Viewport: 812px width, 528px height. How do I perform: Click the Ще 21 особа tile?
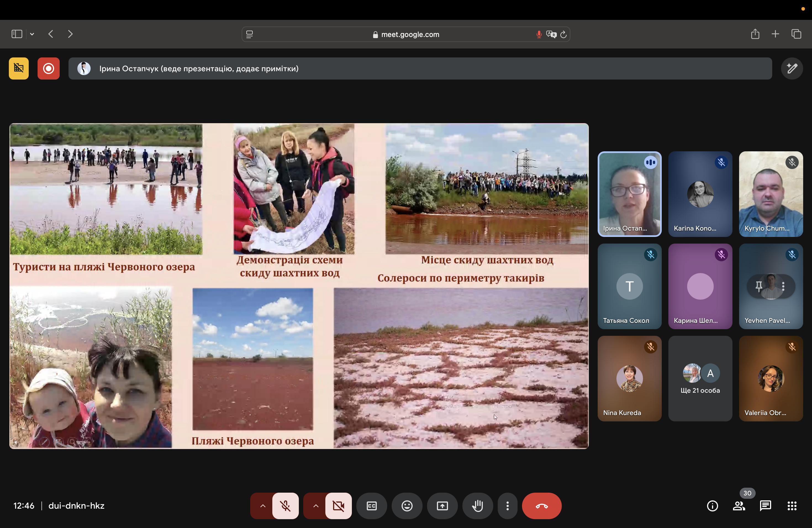[700, 379]
